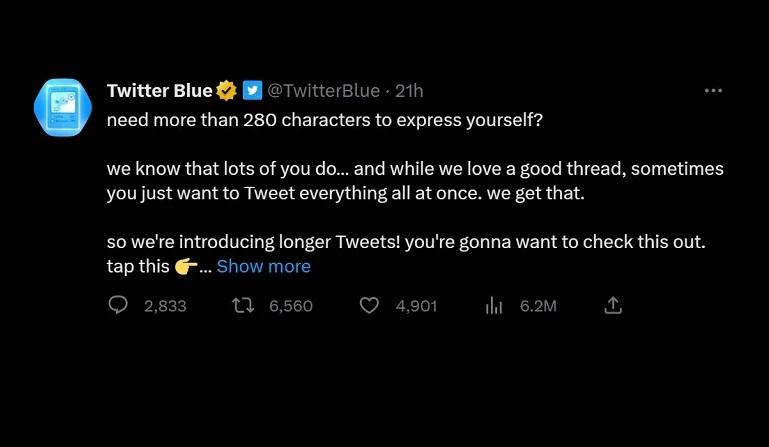
Task: Click the share upload arrow icon
Action: click(x=614, y=305)
